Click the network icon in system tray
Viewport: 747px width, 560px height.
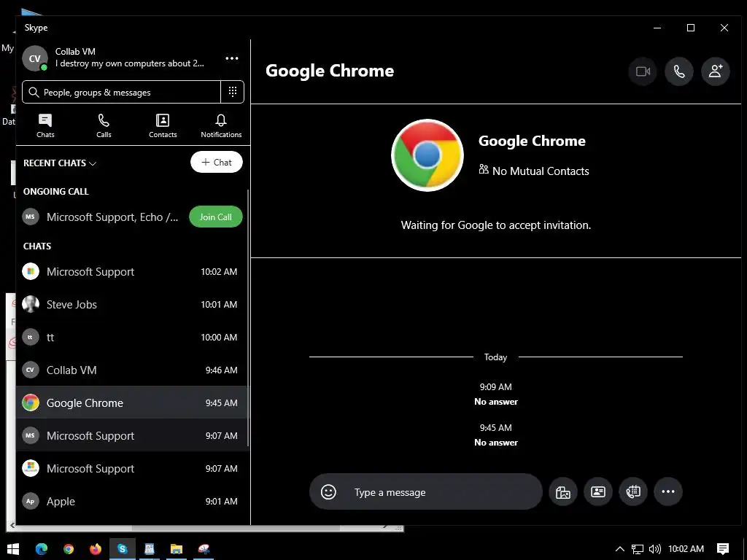(x=638, y=549)
